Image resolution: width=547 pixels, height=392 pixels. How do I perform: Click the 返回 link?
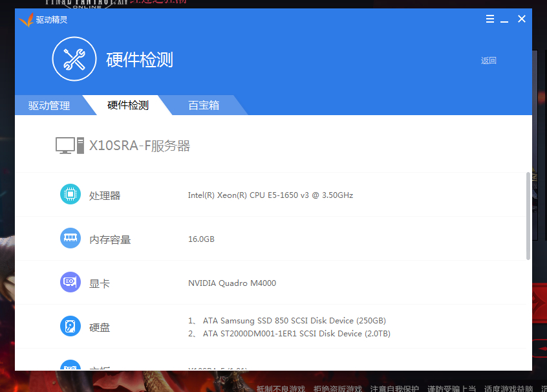tap(488, 60)
